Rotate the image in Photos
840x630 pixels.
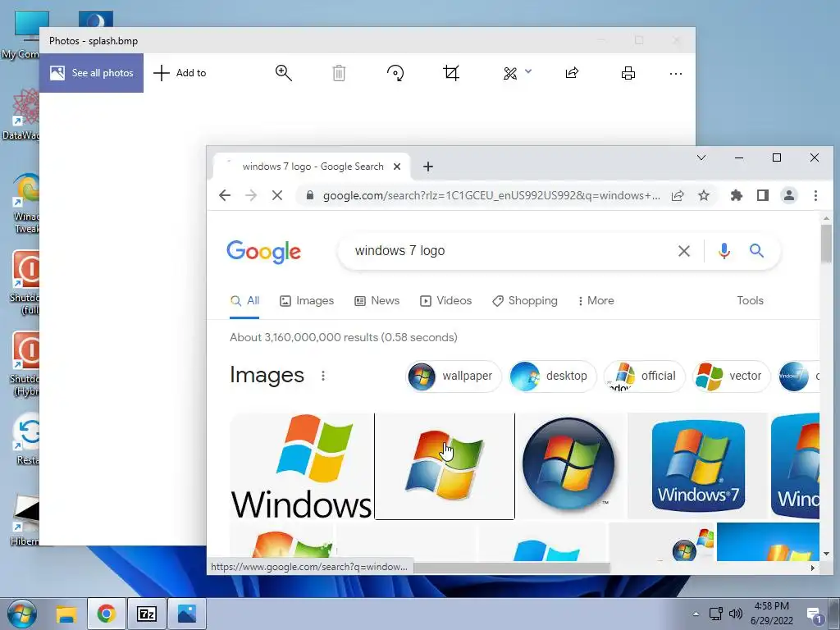(x=395, y=73)
